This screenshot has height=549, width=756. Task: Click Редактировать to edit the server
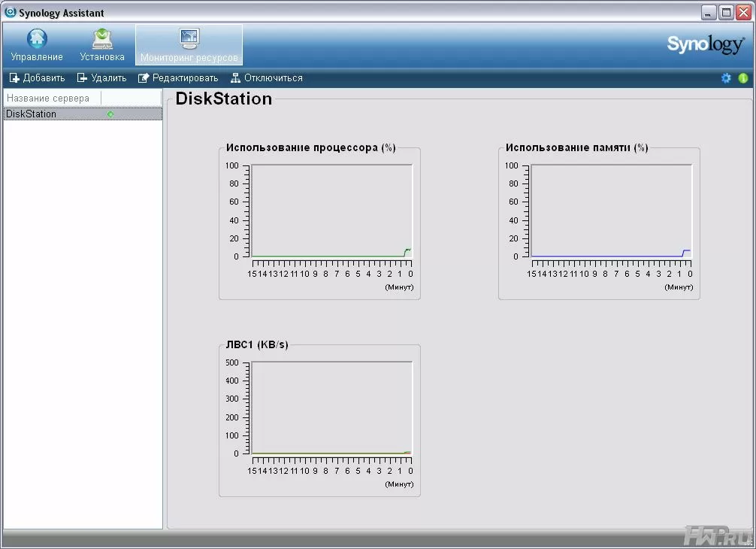click(x=178, y=78)
